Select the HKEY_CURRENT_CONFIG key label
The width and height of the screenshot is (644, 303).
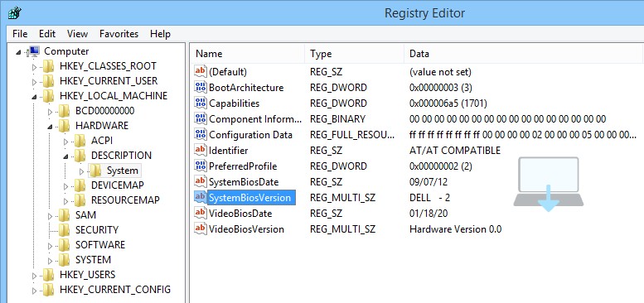point(115,290)
